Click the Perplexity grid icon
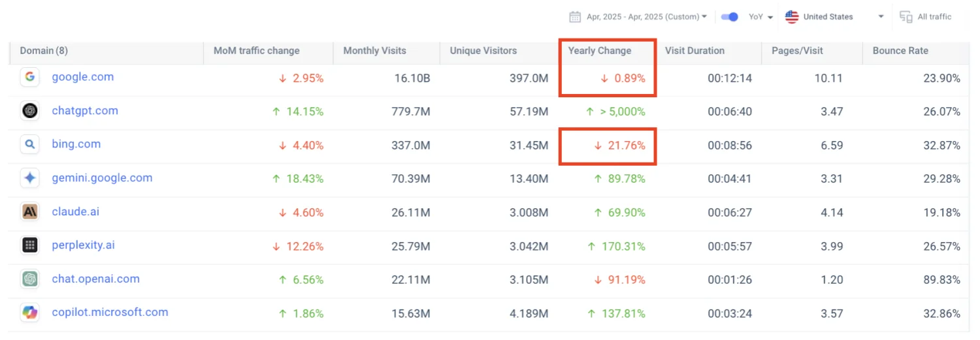 (x=29, y=245)
